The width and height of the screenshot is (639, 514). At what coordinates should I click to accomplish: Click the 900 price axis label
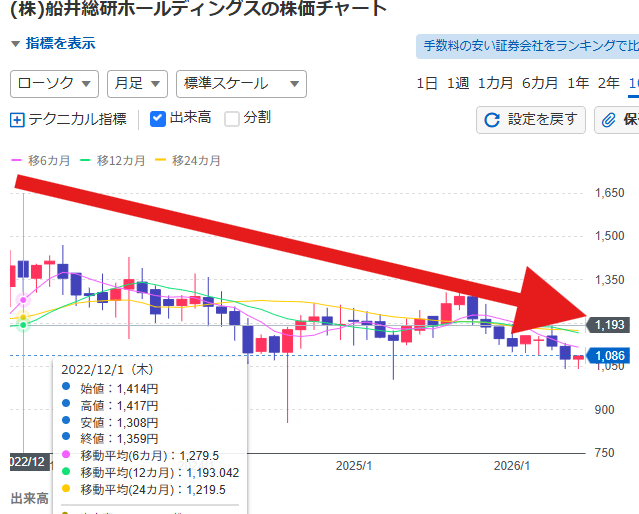pos(604,410)
